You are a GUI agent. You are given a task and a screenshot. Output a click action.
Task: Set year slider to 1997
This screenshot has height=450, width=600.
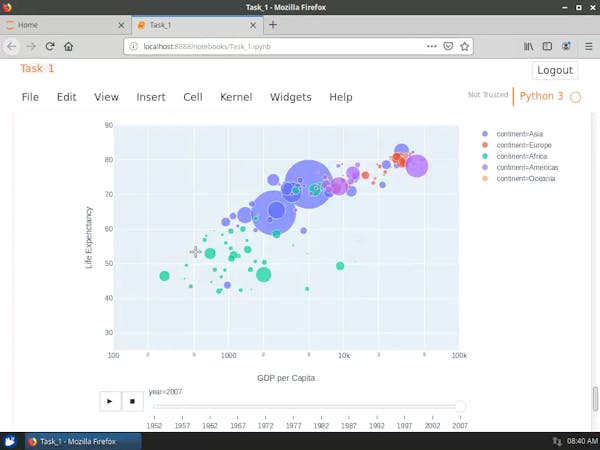[x=404, y=425]
